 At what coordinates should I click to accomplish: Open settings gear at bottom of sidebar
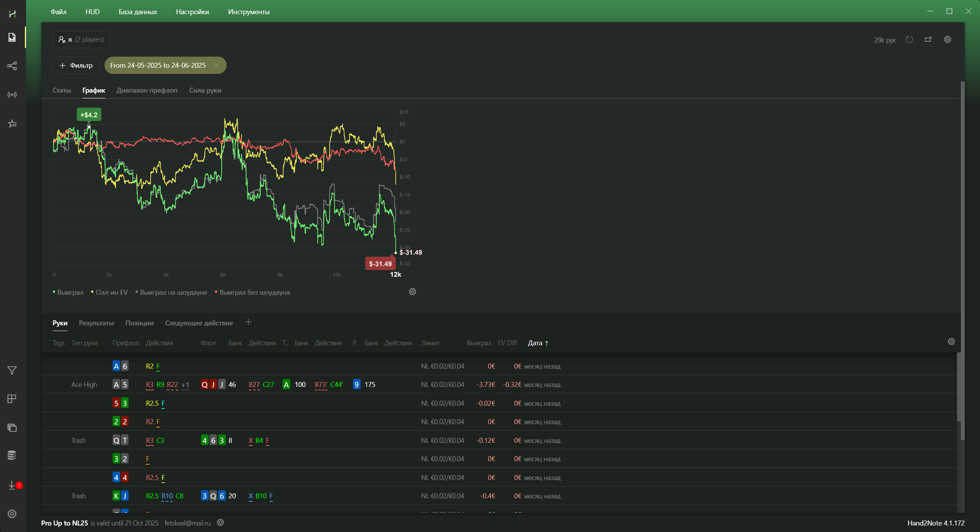(x=12, y=514)
